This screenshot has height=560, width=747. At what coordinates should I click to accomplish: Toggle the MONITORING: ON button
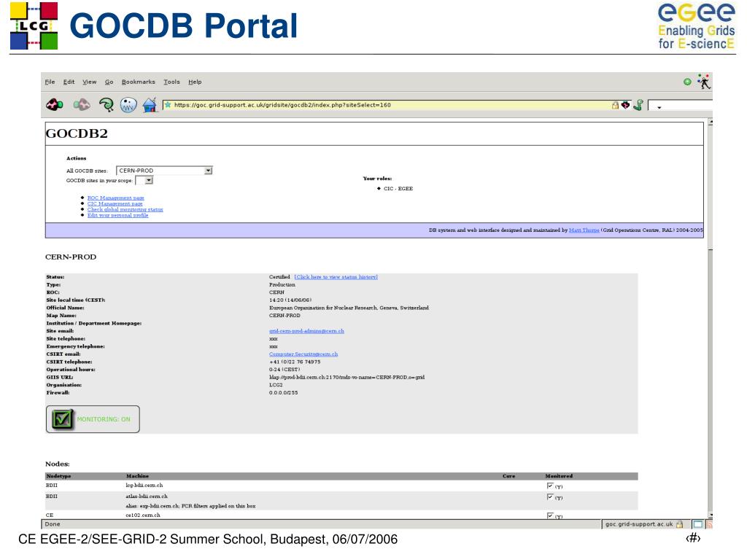pyautogui.click(x=93, y=419)
